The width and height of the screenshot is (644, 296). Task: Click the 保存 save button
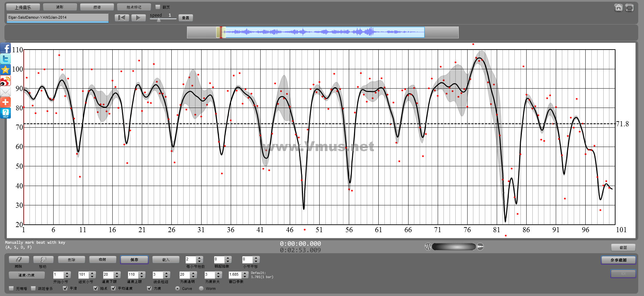pyautogui.click(x=134, y=260)
